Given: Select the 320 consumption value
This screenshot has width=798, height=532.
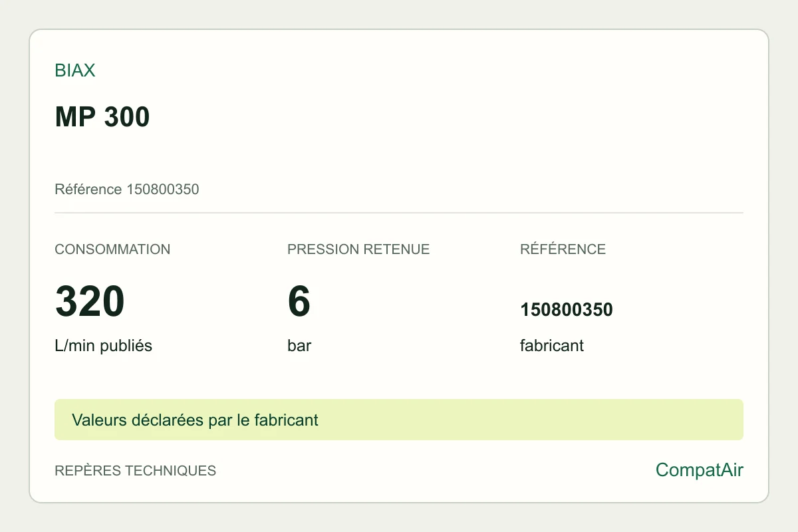Looking at the screenshot, I should tap(90, 301).
